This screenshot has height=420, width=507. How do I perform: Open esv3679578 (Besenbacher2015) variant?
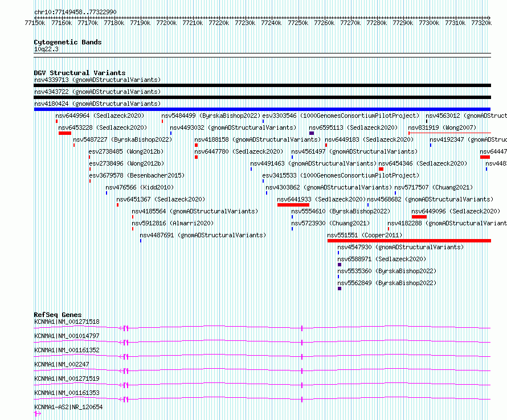[137, 175]
